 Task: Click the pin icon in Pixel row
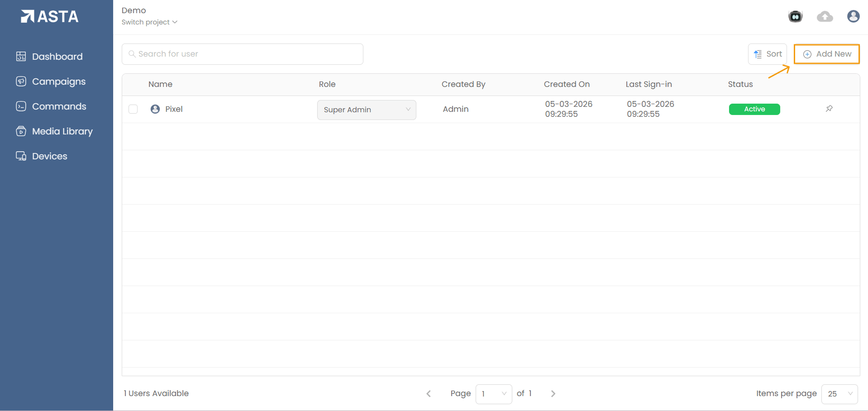point(829,109)
